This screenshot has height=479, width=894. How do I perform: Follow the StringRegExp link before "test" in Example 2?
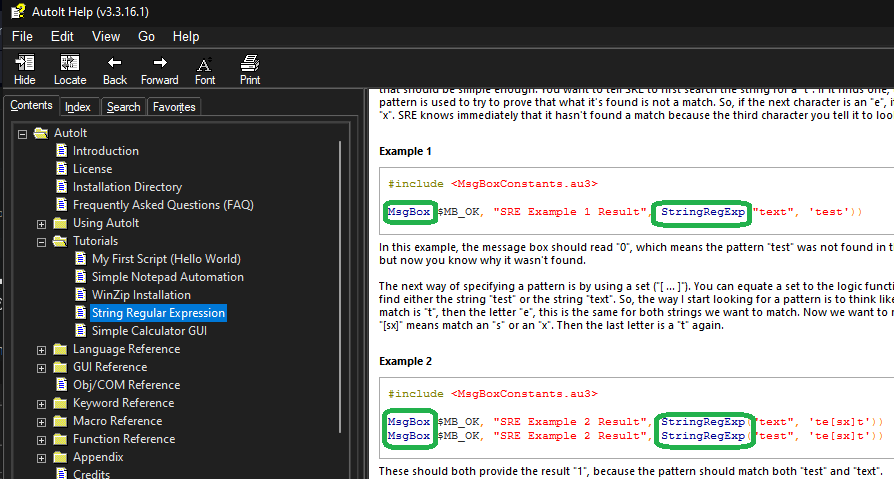click(703, 436)
